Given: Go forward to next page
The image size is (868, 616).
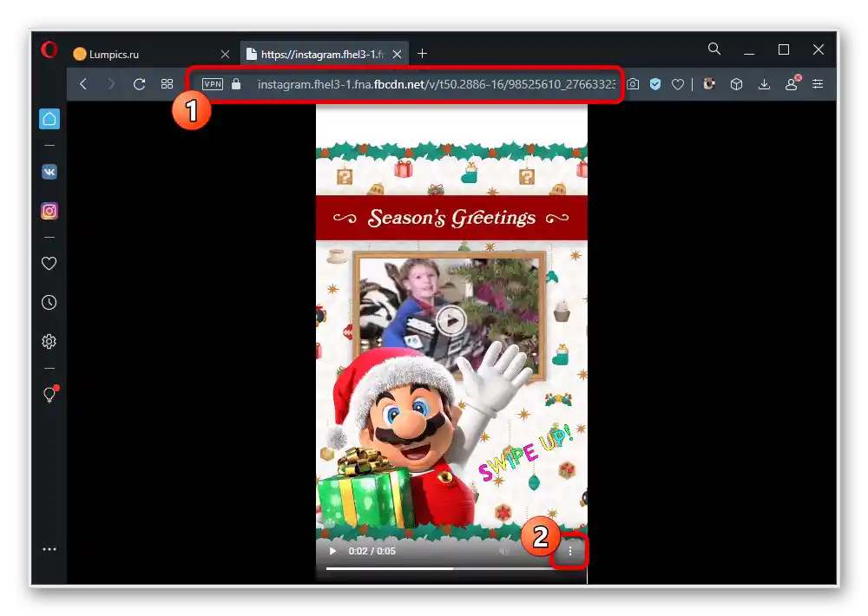Looking at the screenshot, I should pos(111,84).
